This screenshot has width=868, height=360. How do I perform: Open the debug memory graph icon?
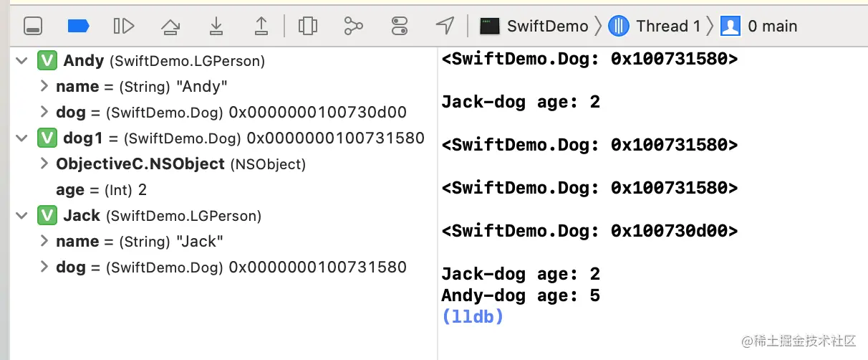[354, 27]
